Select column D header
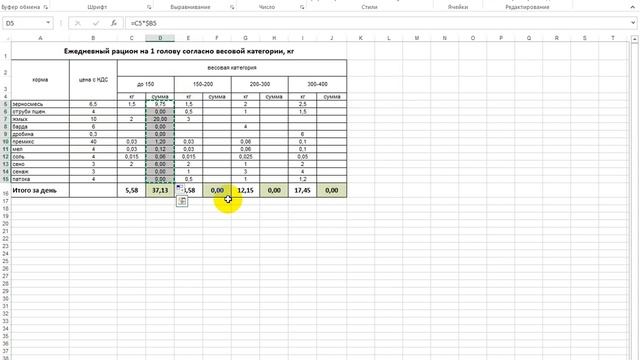The image size is (640, 360). [160, 38]
